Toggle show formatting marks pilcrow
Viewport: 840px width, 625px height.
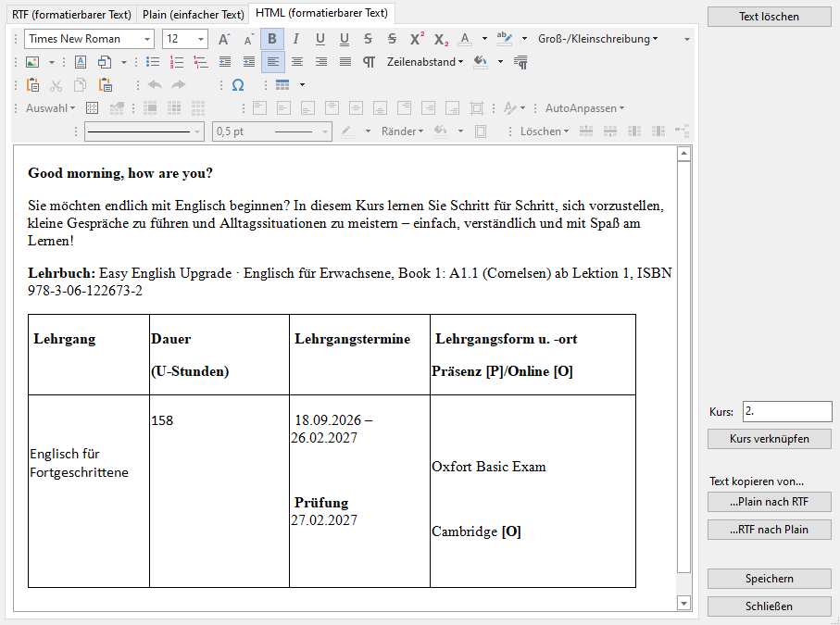pyautogui.click(x=369, y=62)
